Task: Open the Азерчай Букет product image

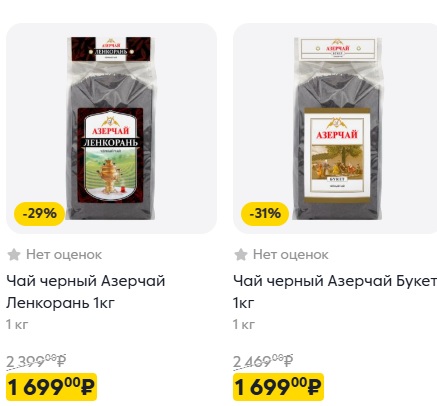Action: point(335,128)
